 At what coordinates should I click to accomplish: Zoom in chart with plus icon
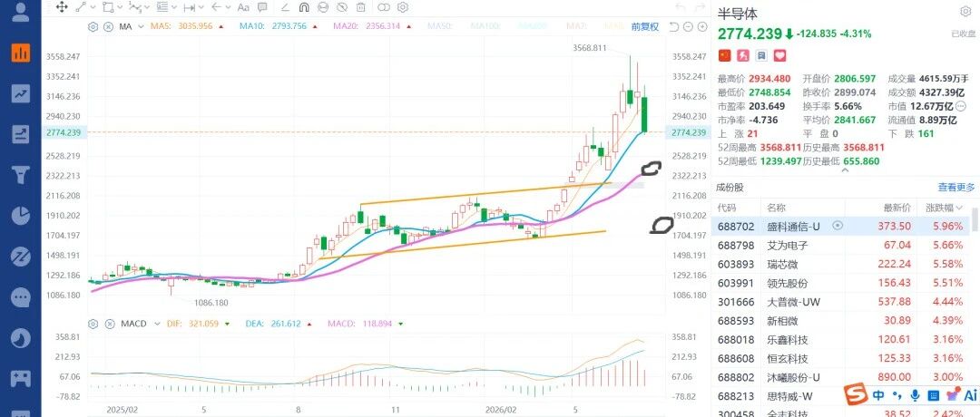[701, 27]
